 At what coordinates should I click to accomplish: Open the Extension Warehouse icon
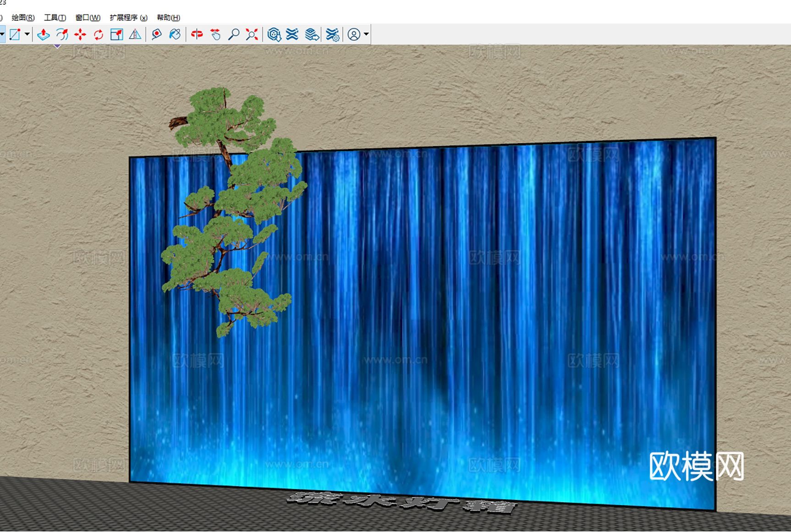click(x=292, y=34)
